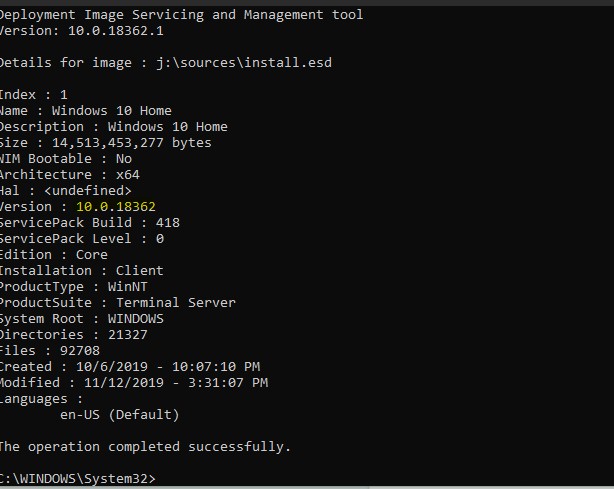Click "The operation completed successfully." message
This screenshot has height=489, width=614.
(145, 446)
